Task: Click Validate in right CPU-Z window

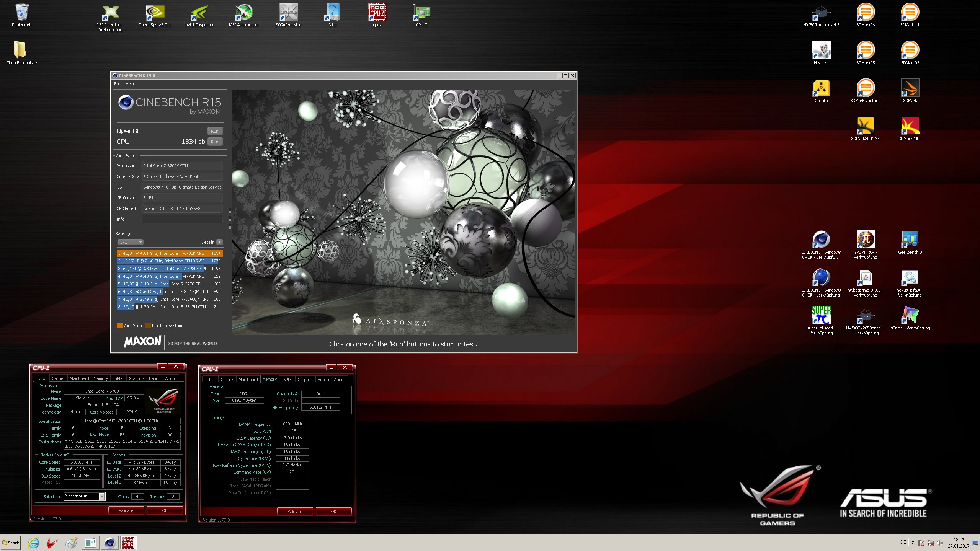Action: click(295, 512)
